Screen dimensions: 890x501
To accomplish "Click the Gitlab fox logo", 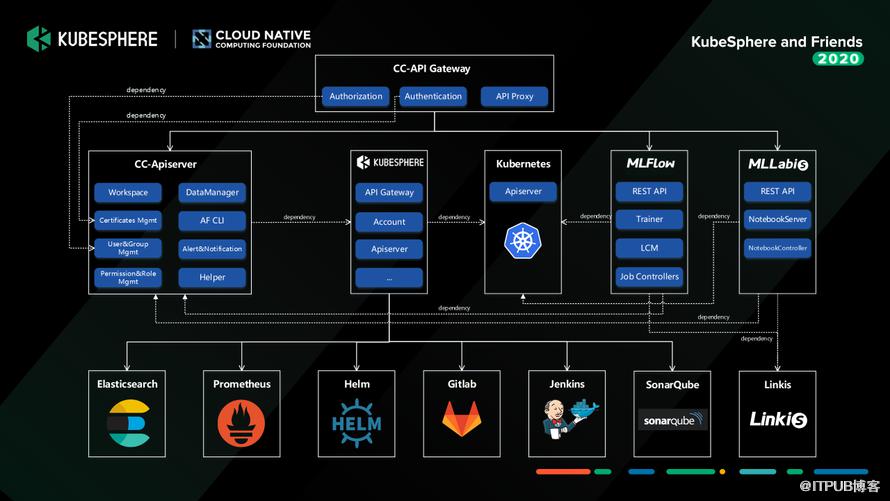I will click(461, 419).
